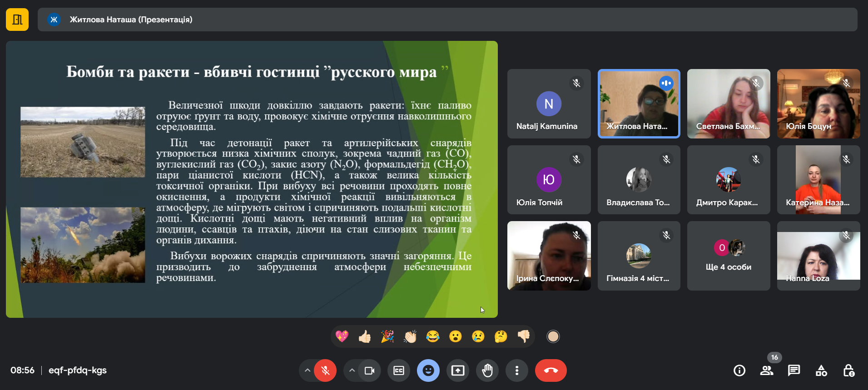
Task: Click the emoji reactions button
Action: (x=428, y=370)
